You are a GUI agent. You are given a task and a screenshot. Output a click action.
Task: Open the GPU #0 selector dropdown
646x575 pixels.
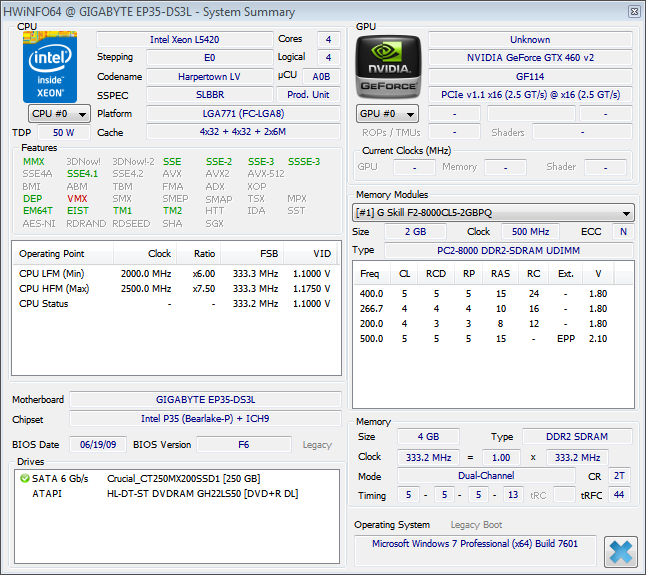(x=387, y=114)
